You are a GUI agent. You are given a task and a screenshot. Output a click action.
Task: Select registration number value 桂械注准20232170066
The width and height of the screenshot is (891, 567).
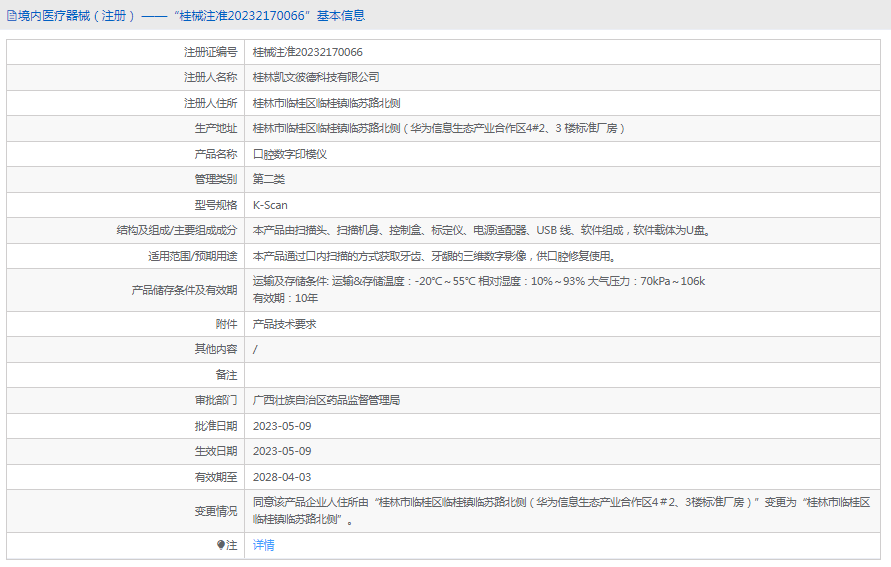tap(307, 52)
